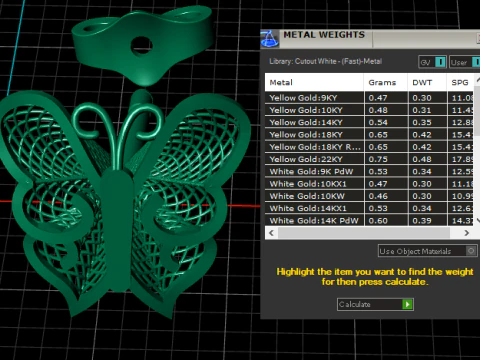Select the Yellow Gold:10KY row
This screenshot has width=480, height=360.
point(369,110)
